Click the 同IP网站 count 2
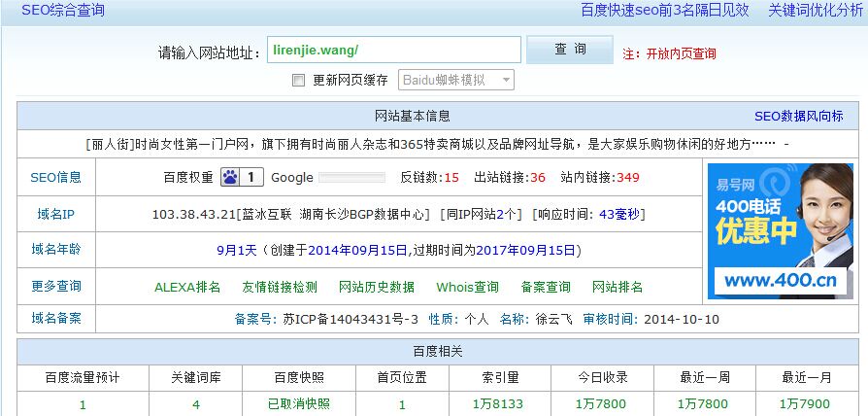The image size is (868, 416). point(499,215)
